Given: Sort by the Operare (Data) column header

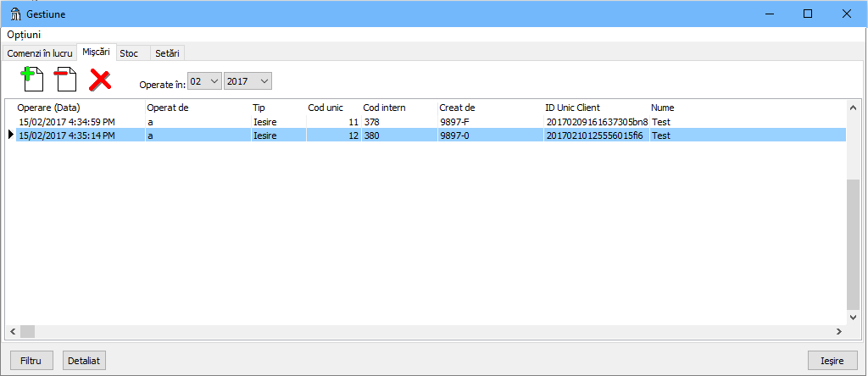Looking at the screenshot, I should pyautogui.click(x=48, y=108).
